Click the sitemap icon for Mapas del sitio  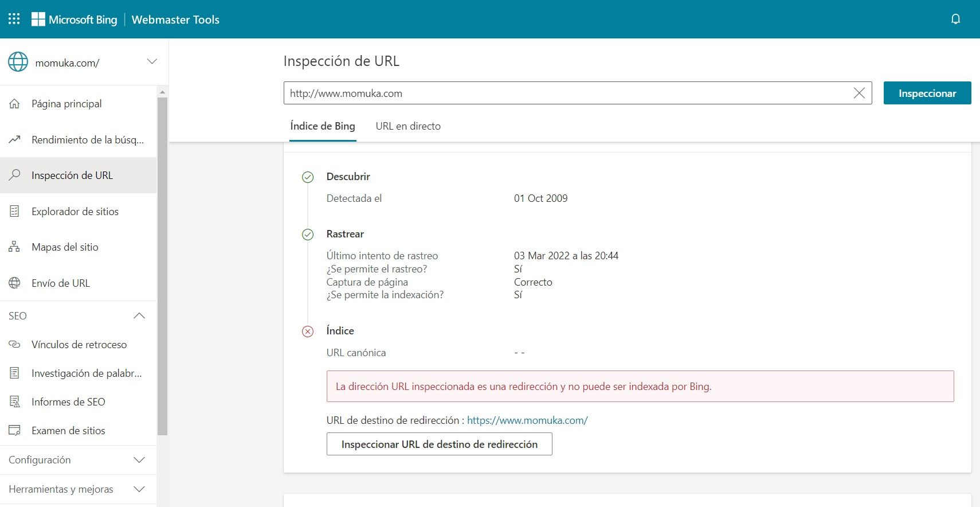tap(15, 247)
